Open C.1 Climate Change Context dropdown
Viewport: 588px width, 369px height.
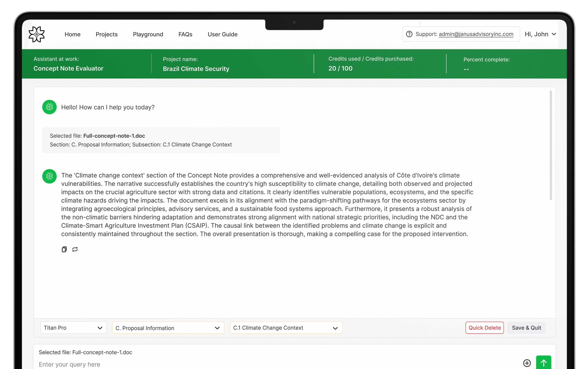tap(286, 328)
